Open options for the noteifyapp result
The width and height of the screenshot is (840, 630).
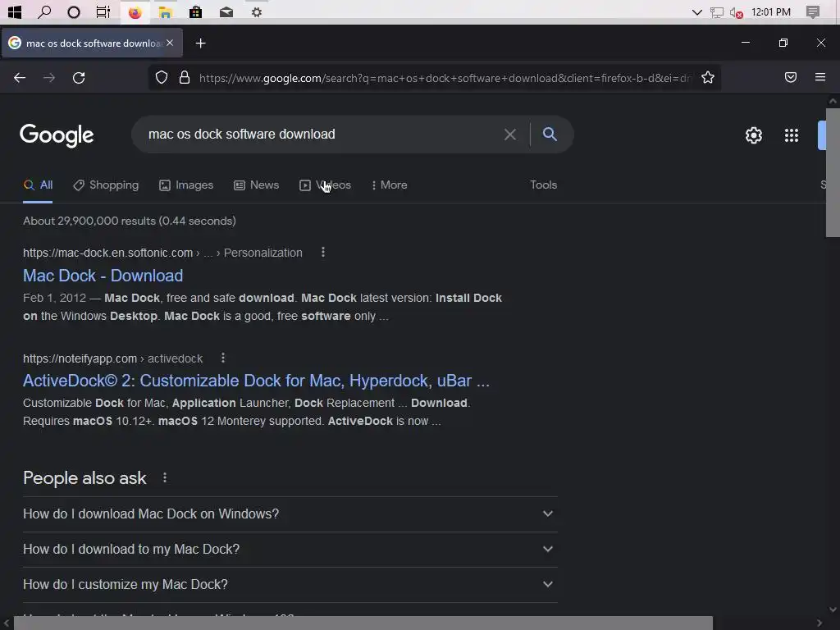[x=223, y=358]
